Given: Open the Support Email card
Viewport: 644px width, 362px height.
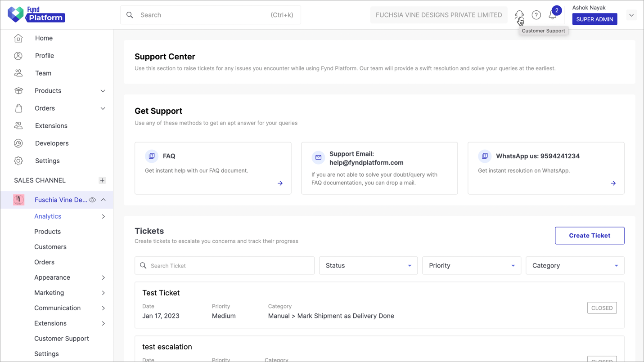Looking at the screenshot, I should [x=379, y=168].
